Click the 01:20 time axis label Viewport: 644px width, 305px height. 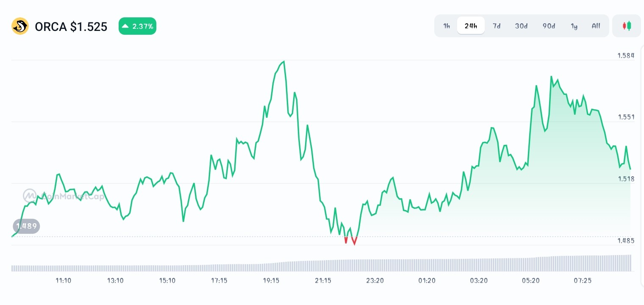coord(427,280)
